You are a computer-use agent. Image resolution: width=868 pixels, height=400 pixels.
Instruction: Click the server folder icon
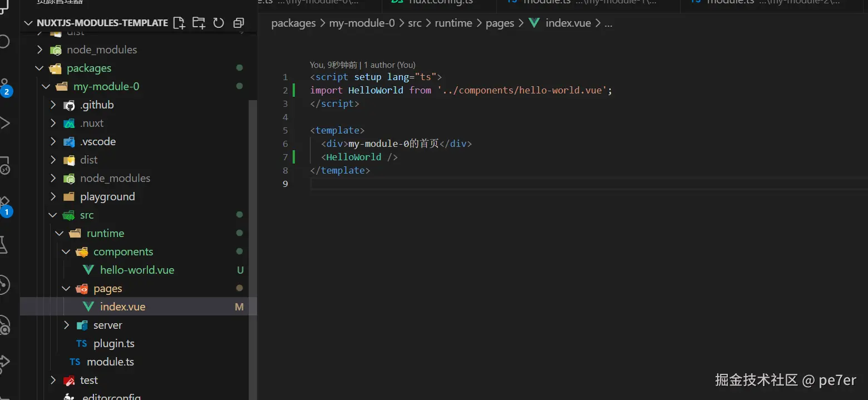pyautogui.click(x=82, y=325)
